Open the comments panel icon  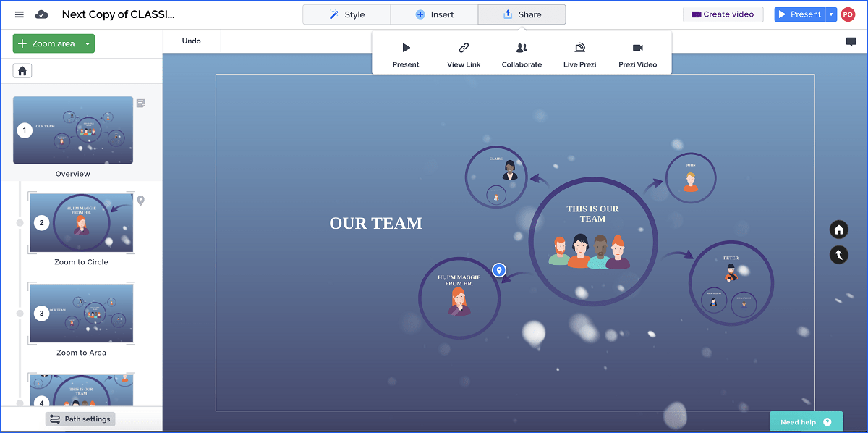(851, 41)
